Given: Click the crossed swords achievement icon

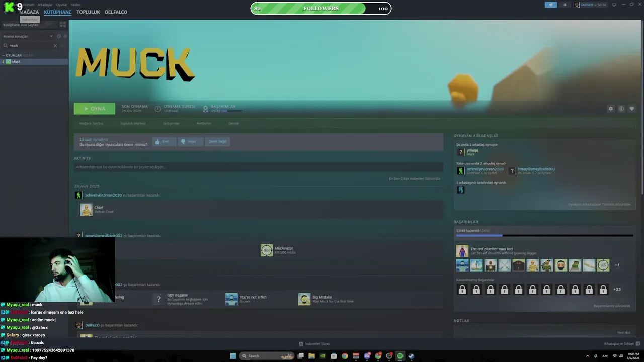Looking at the screenshot, I should 505,265.
